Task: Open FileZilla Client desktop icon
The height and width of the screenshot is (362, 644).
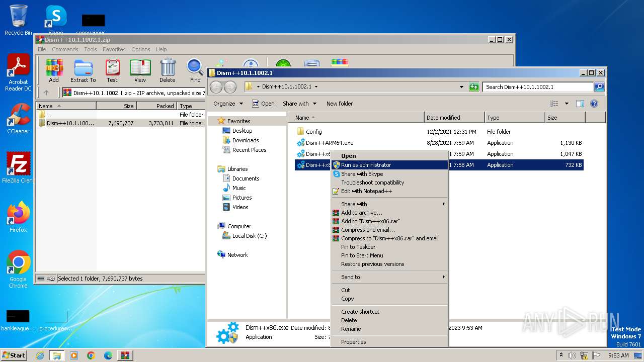Action: 18,167
